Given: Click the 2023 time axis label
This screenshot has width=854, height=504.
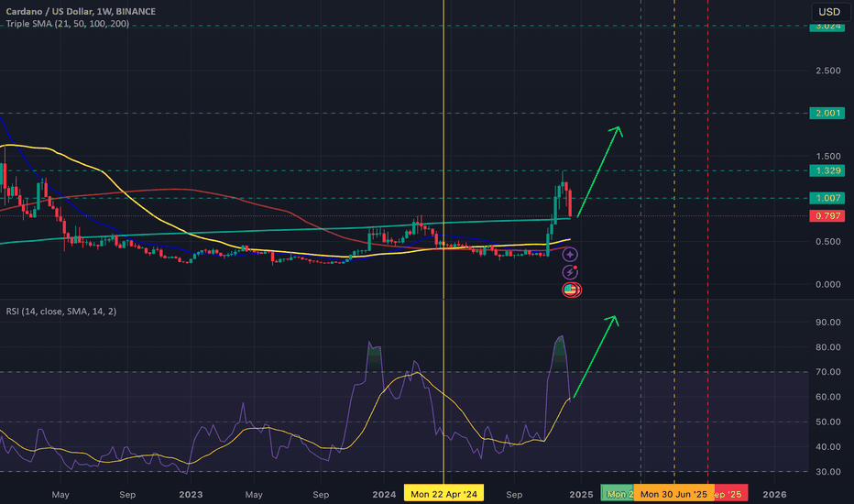Looking at the screenshot, I should pyautogui.click(x=191, y=495).
